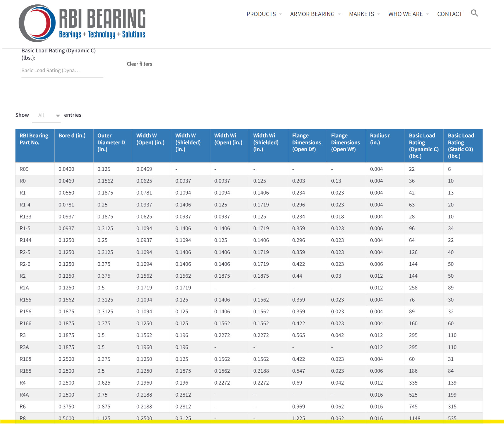Viewport: 504px width, 424px height.
Task: Sort by Flange Dimensions (Open Wf) column
Action: (346, 146)
